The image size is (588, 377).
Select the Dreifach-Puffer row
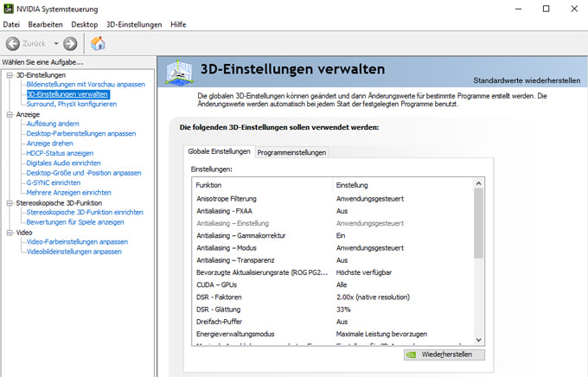pos(333,322)
